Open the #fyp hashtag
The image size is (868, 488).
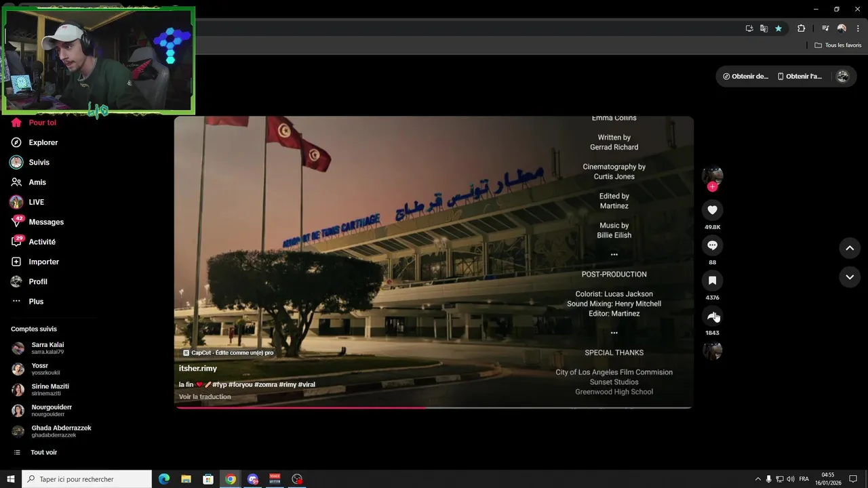(x=220, y=385)
